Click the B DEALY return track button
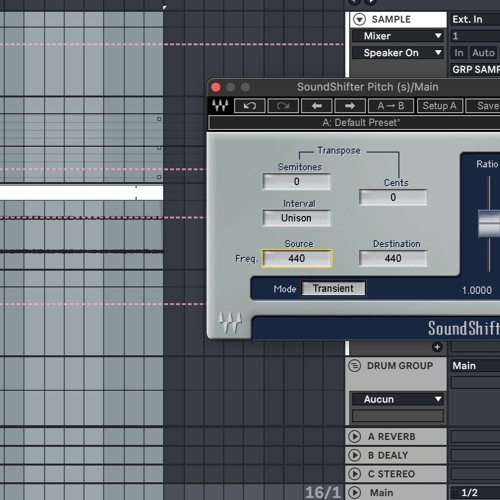Image resolution: width=500 pixels, height=500 pixels. tap(354, 455)
